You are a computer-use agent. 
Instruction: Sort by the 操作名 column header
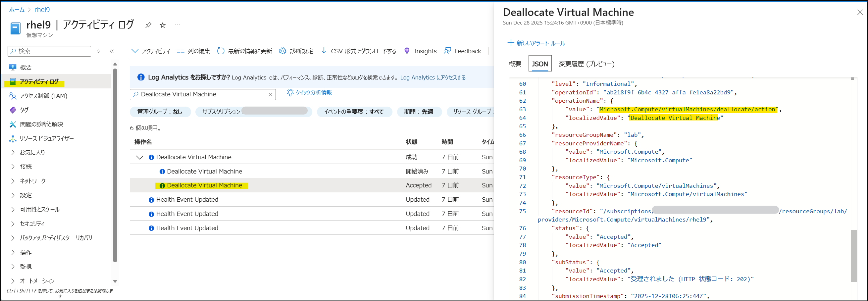143,142
